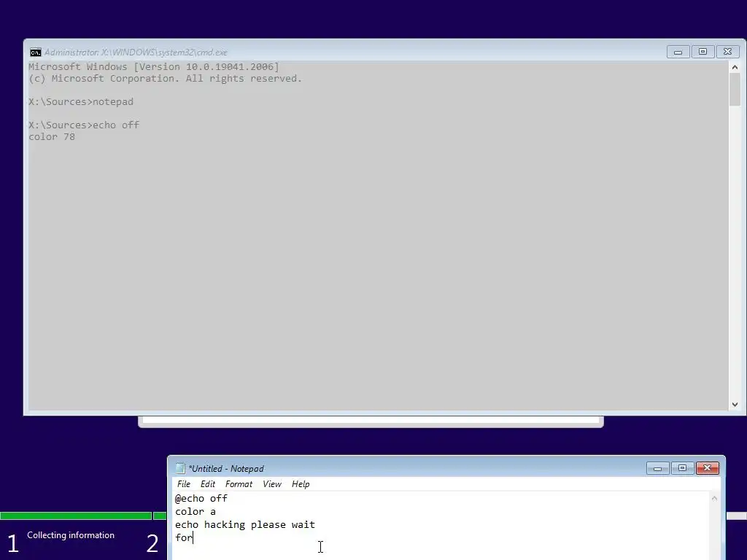Minimize the command prompt window

[678, 52]
